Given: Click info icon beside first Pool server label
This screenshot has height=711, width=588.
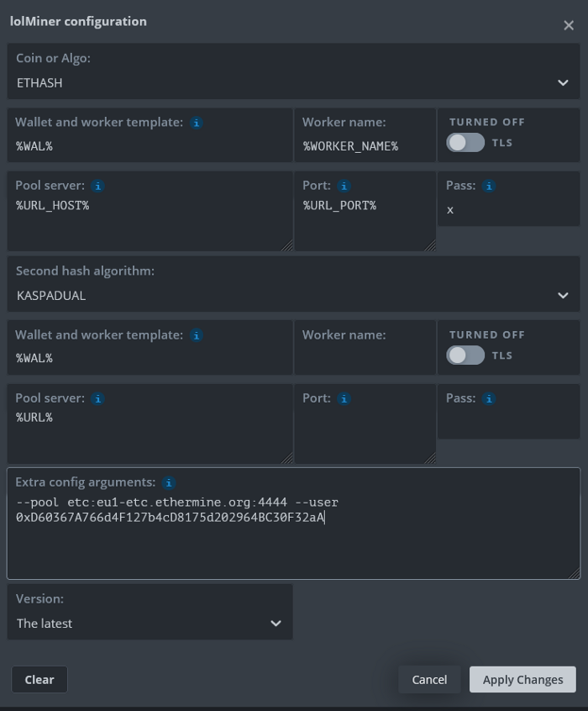Looking at the screenshot, I should [x=97, y=186].
